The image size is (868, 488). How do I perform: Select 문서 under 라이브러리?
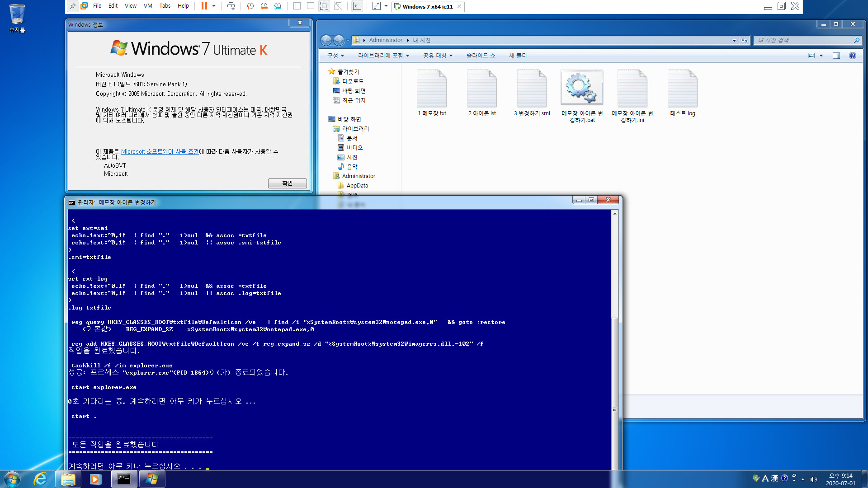click(x=352, y=138)
